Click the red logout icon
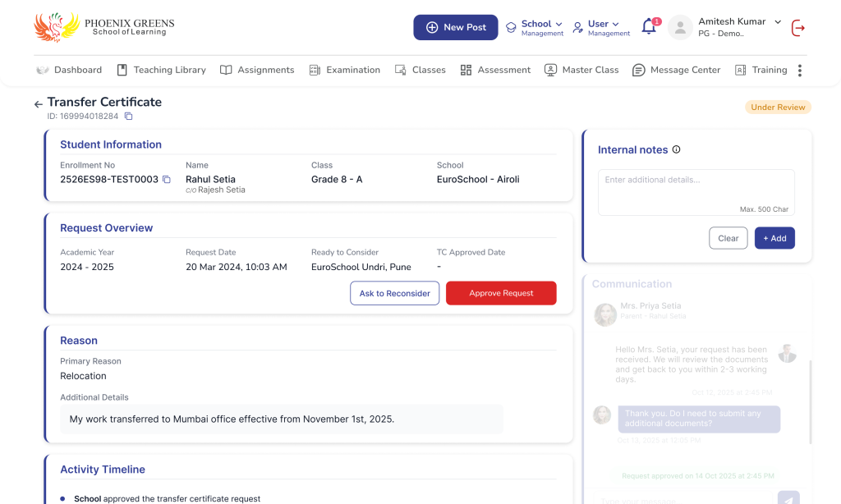The width and height of the screenshot is (841, 504). pyautogui.click(x=797, y=28)
